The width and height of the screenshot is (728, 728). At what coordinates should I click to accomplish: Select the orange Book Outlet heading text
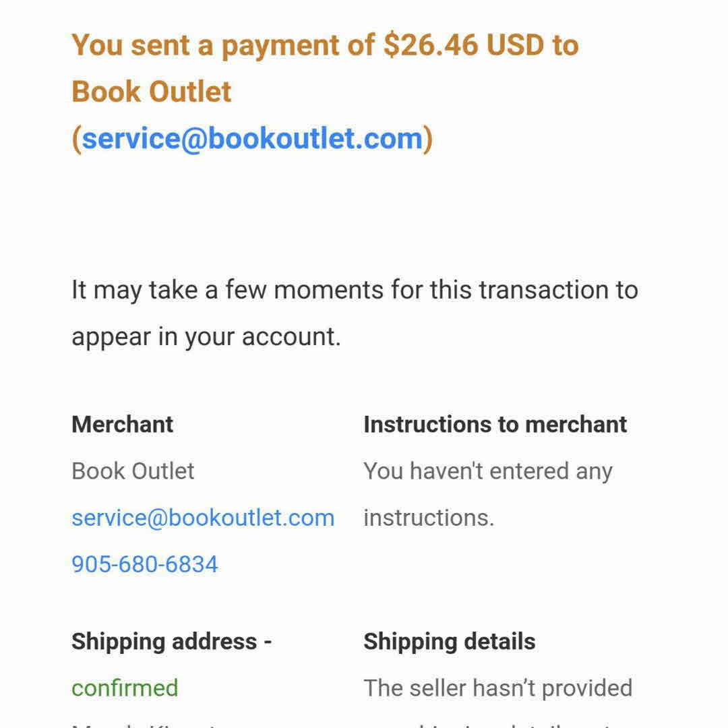pyautogui.click(x=152, y=92)
